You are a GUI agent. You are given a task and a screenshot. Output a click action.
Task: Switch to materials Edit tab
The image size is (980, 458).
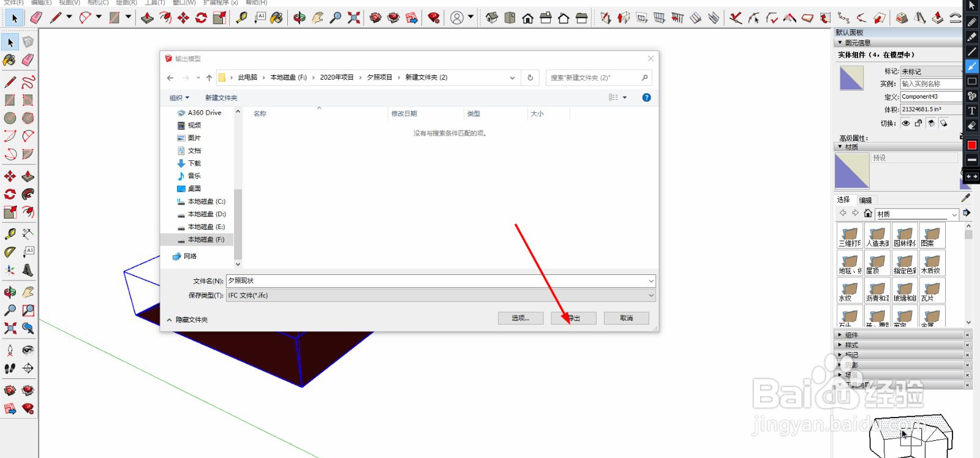[865, 200]
